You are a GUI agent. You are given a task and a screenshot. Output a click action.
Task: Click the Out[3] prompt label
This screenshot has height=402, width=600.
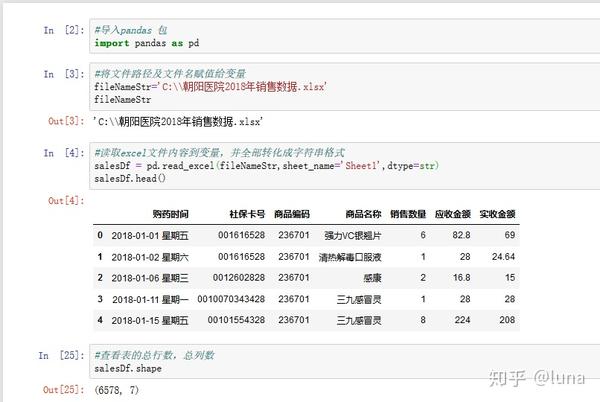[x=66, y=121]
